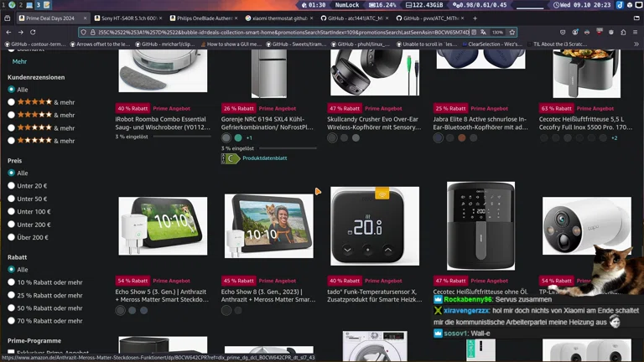Reload the page with the refresh icon
Screen dimensions: 644x362
coord(34,33)
